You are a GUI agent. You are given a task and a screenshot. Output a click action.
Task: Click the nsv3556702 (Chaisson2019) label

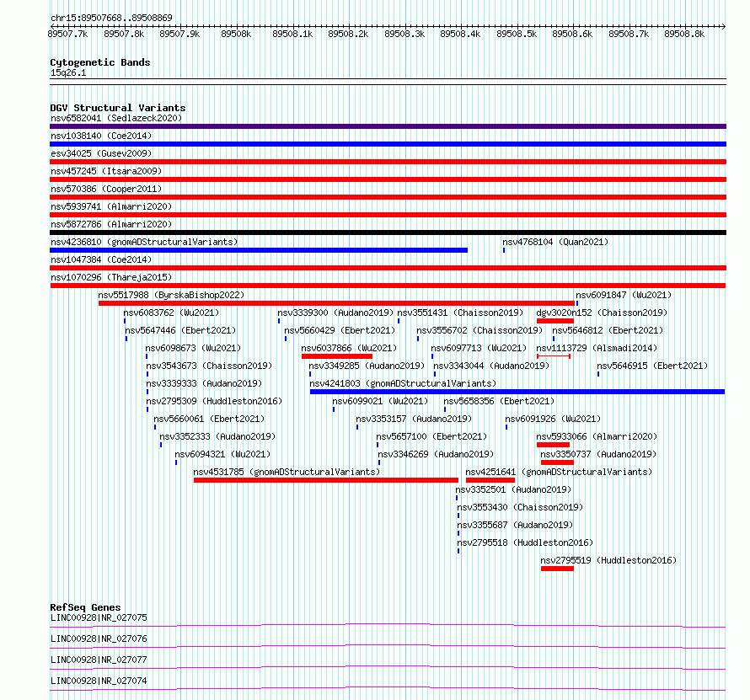pyautogui.click(x=479, y=330)
